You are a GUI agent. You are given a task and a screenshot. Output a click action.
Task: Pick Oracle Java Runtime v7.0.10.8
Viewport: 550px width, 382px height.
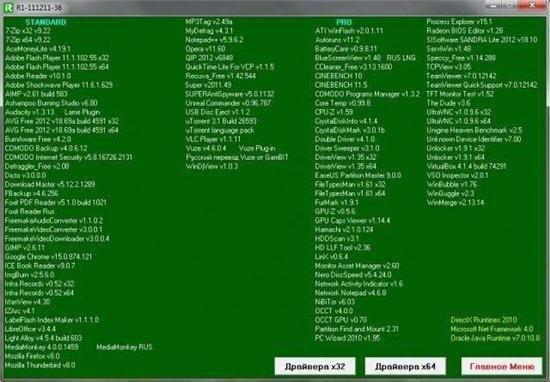click(495, 338)
